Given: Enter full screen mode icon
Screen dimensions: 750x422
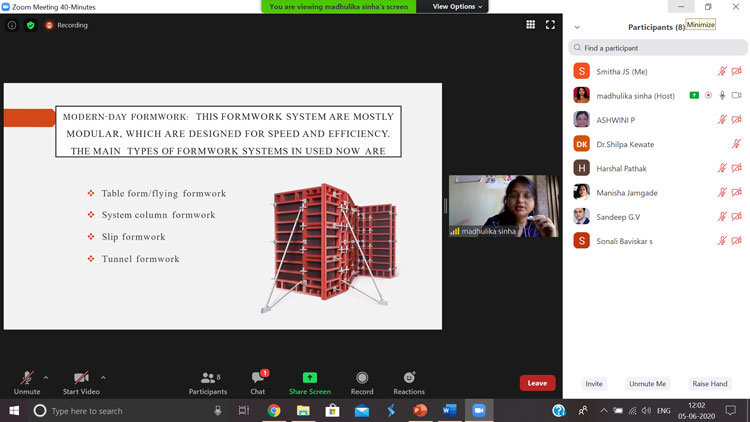Looking at the screenshot, I should pos(550,24).
